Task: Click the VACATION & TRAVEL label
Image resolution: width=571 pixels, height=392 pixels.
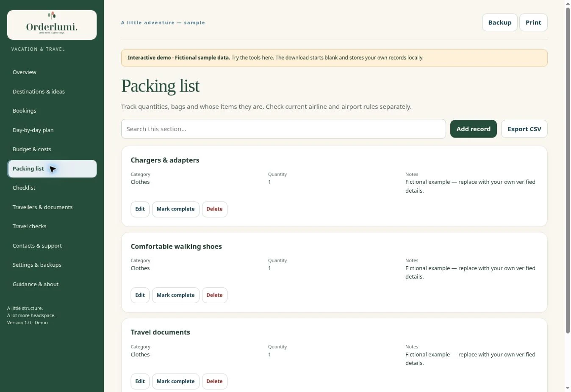Action: click(x=38, y=49)
